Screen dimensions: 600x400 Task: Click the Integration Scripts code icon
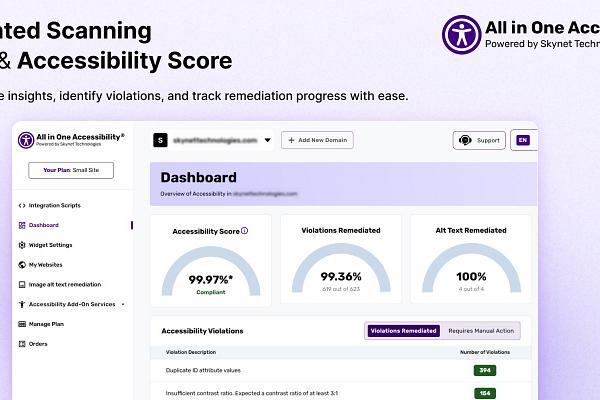pos(22,206)
